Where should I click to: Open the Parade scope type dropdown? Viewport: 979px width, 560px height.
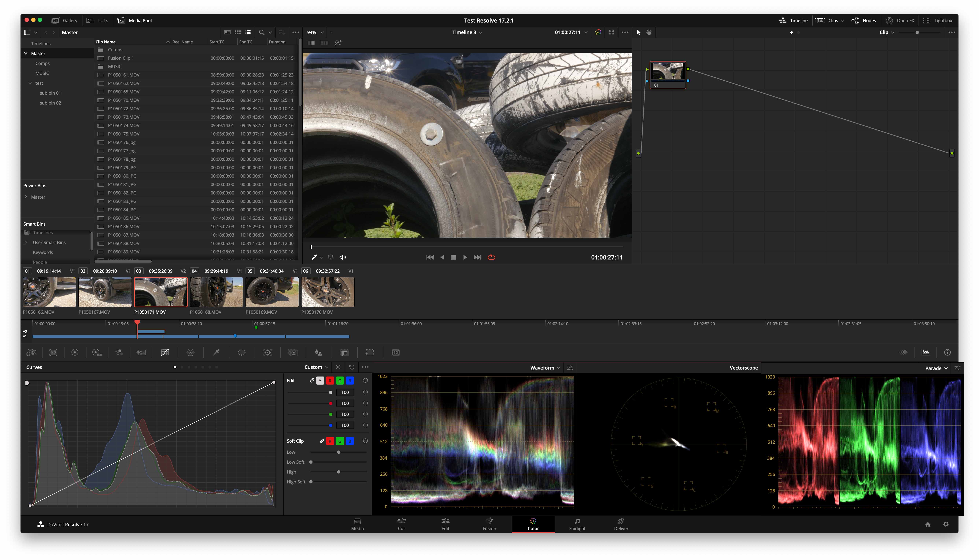click(936, 368)
